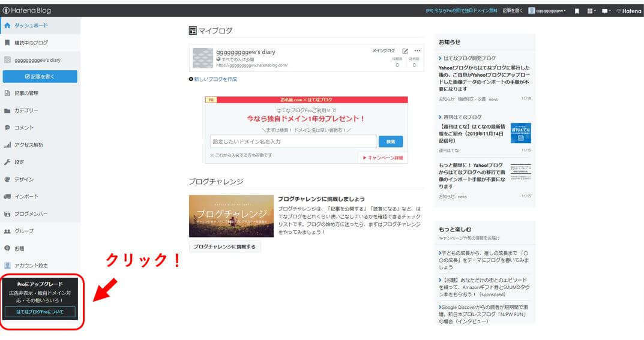Click the お名前.com × はてなブログ banner header
The width and height of the screenshot is (644, 340).
pos(306,100)
